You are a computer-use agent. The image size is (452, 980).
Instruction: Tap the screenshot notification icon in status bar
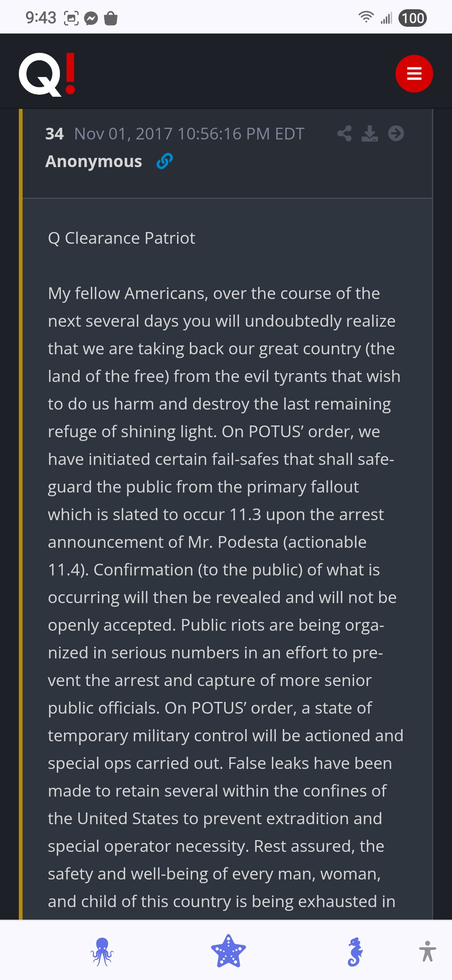pos(71,18)
